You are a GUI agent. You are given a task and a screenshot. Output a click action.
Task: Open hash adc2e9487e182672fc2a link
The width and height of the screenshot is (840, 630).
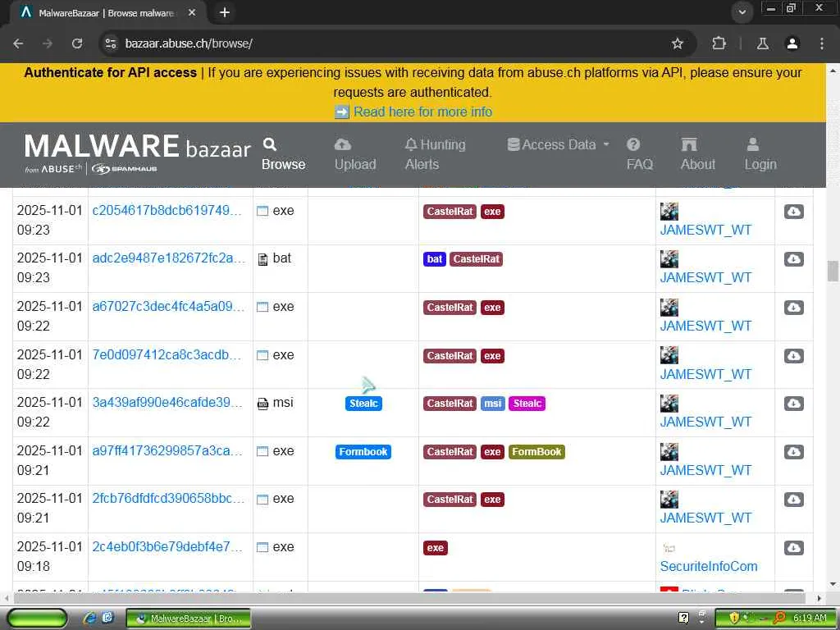[x=168, y=258]
